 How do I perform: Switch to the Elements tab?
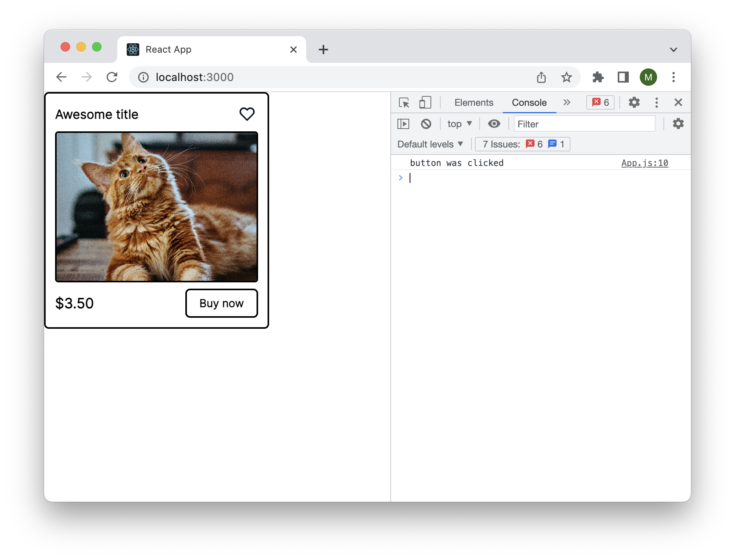click(x=473, y=102)
